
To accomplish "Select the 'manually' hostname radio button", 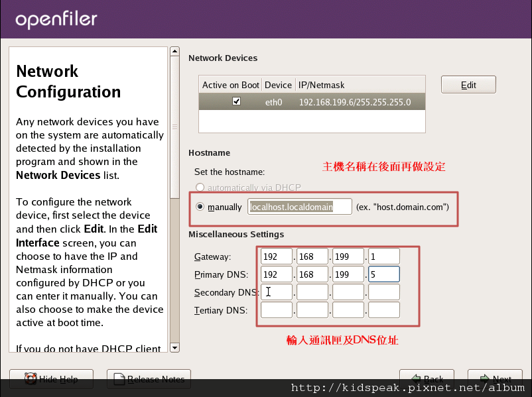I will coord(200,207).
